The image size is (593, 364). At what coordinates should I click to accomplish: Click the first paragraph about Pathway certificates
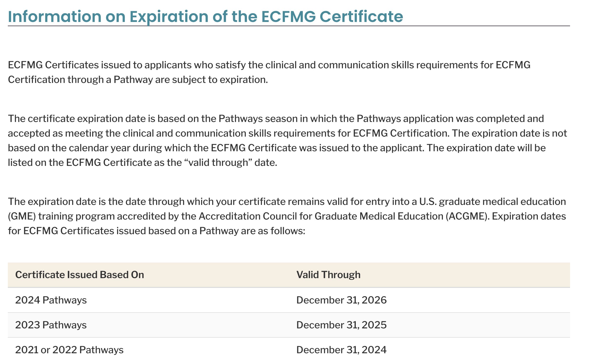[269, 72]
